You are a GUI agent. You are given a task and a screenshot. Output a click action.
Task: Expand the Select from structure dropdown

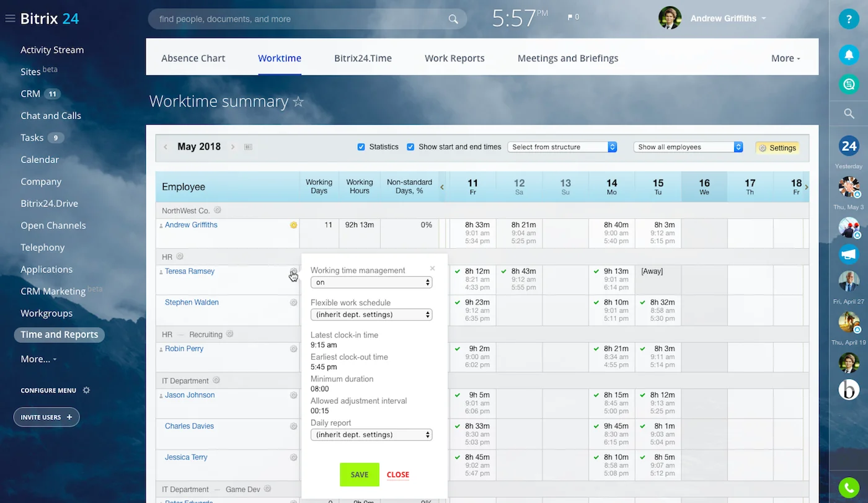click(562, 147)
